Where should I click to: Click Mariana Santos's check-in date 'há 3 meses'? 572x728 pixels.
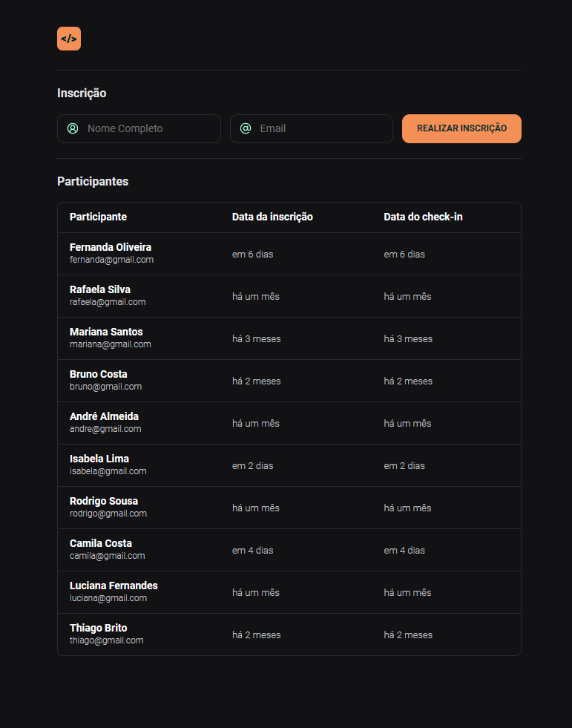tap(408, 338)
